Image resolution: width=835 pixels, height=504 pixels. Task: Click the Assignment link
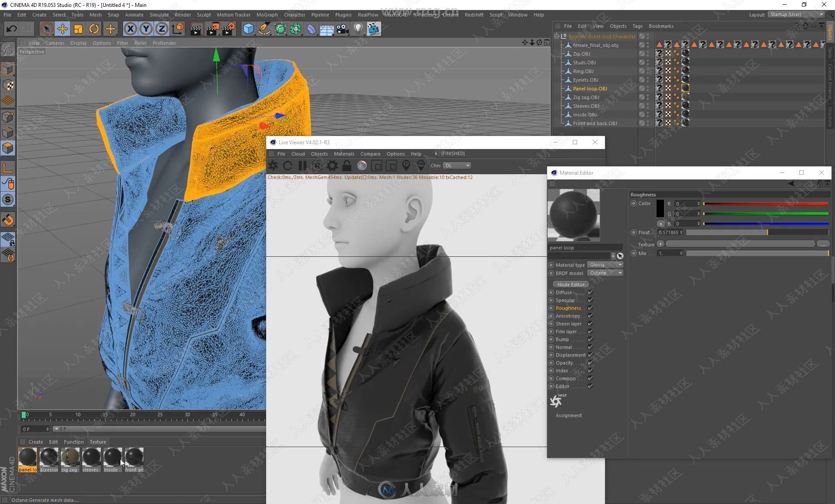point(568,415)
